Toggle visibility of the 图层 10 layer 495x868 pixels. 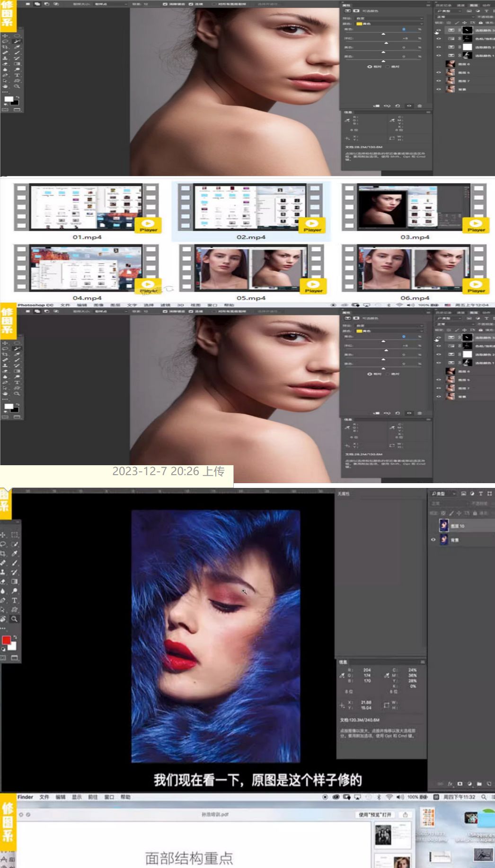click(433, 525)
